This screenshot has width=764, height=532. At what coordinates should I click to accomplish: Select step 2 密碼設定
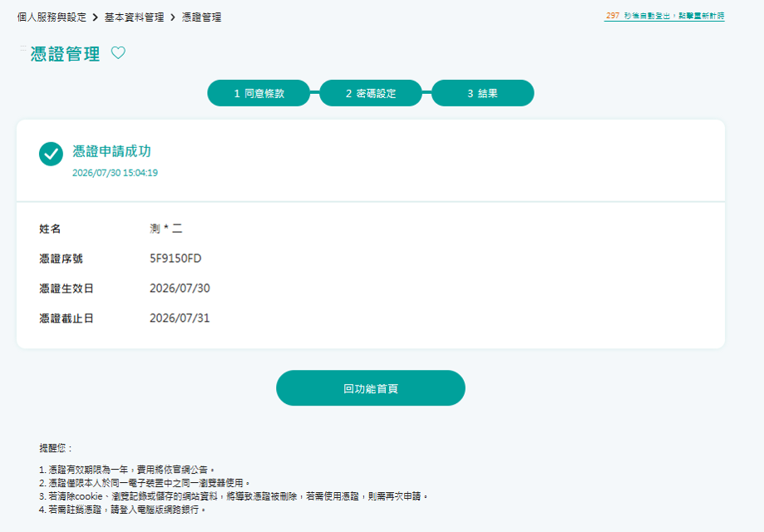pyautogui.click(x=371, y=93)
